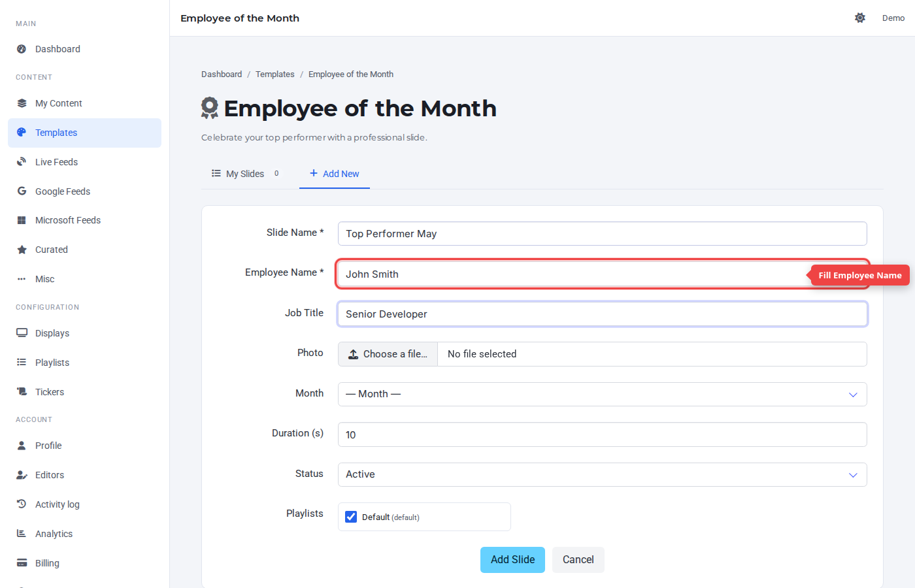Click the 'No file selected' text
Screen dimensions: 915x588
tap(482, 354)
